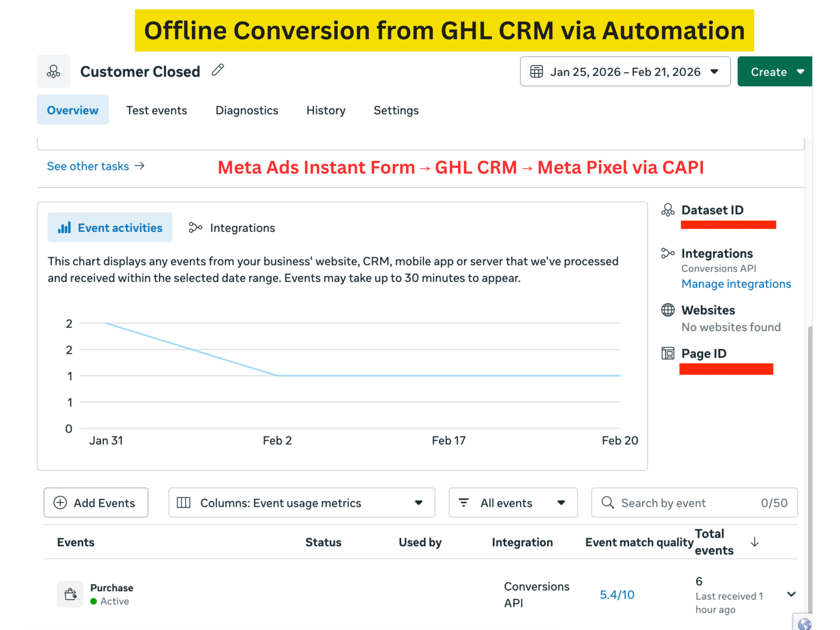The image size is (840, 630).
Task: Expand the Purchase event row chevron
Action: coord(791,594)
